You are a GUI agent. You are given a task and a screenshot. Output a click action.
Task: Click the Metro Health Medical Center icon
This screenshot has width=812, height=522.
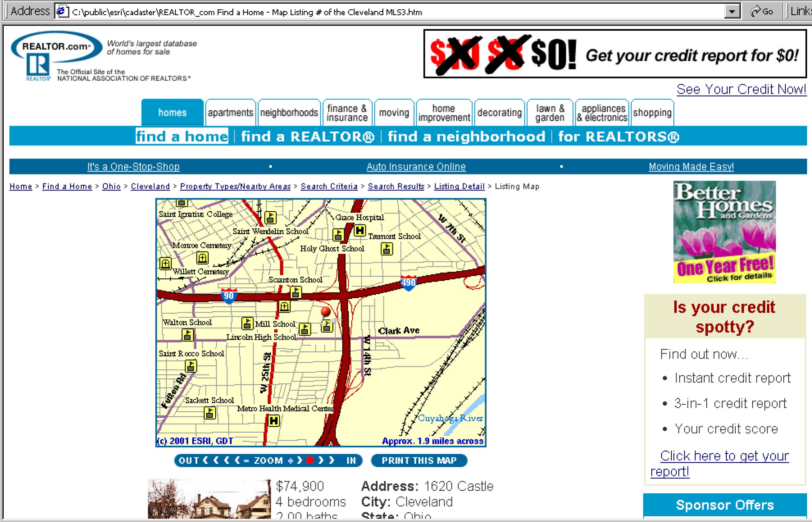tap(274, 421)
